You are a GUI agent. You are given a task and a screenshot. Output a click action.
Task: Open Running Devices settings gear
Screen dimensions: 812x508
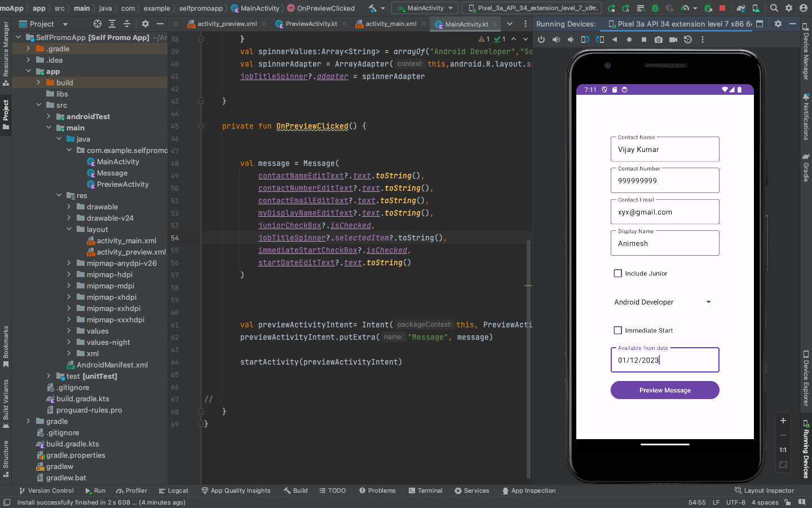click(778, 24)
